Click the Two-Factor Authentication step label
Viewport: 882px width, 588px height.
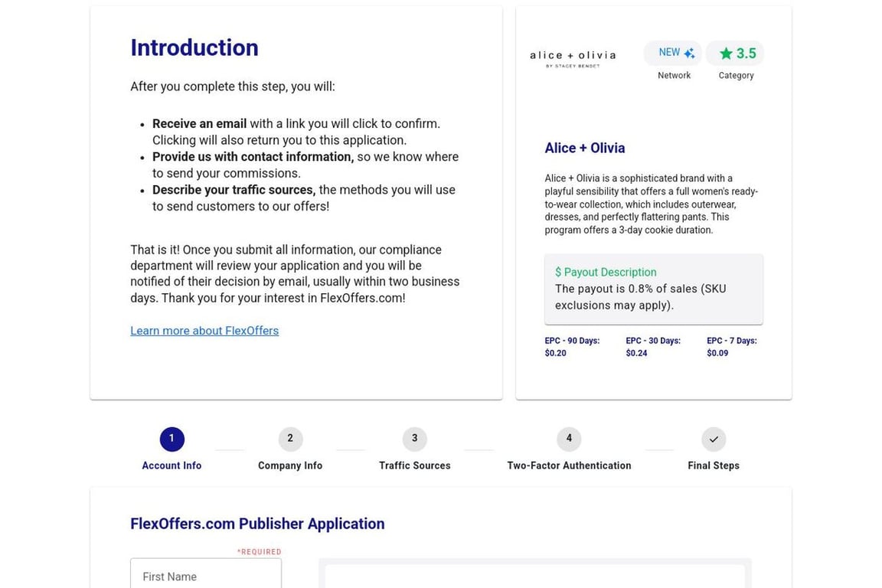pyautogui.click(x=569, y=465)
